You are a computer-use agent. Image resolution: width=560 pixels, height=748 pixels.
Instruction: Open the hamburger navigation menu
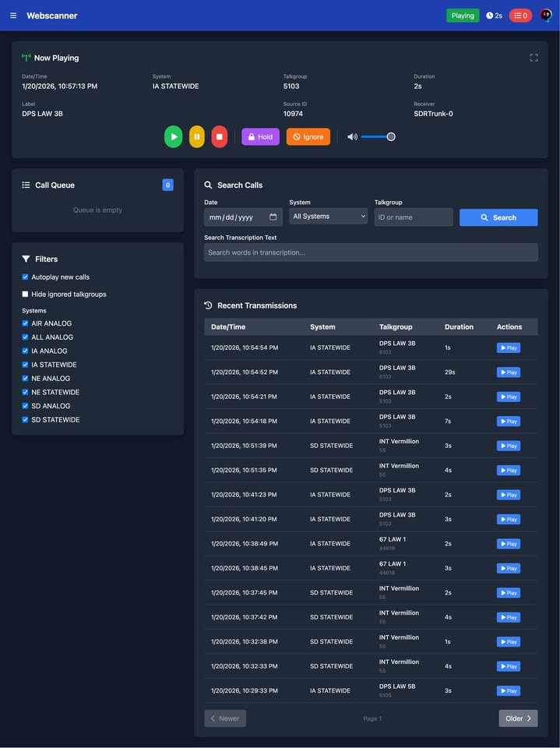[13, 16]
